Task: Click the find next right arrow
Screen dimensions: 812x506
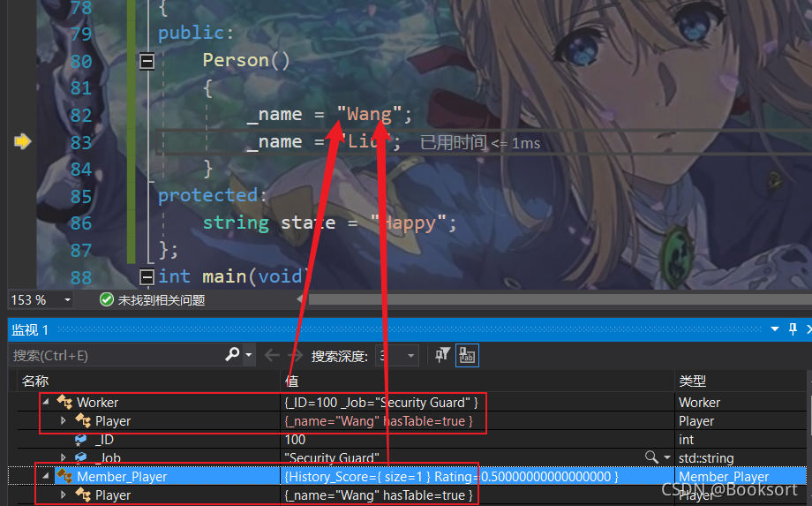Action: [295, 355]
